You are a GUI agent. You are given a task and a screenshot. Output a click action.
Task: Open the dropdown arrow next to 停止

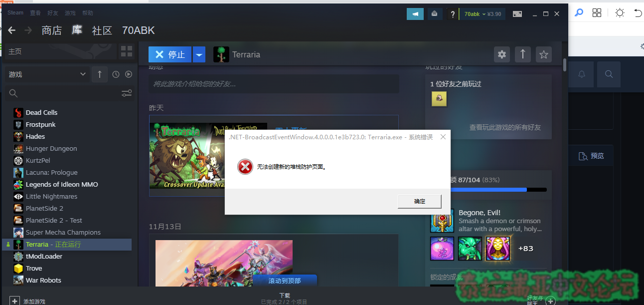(x=199, y=54)
